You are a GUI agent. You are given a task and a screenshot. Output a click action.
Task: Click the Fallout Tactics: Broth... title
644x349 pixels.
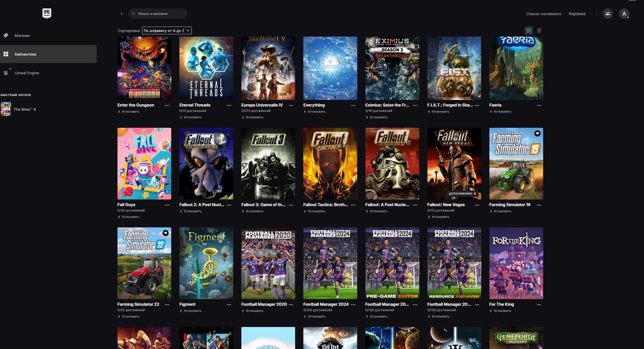click(x=326, y=205)
